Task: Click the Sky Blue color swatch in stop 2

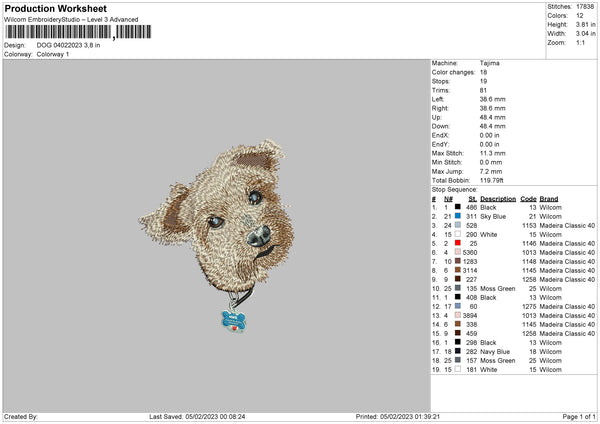Action: point(458,216)
